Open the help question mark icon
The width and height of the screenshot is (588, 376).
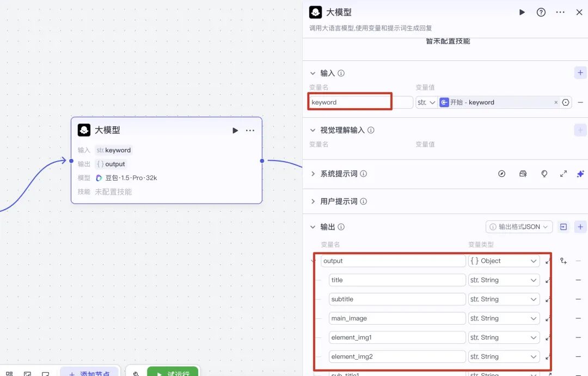click(x=541, y=12)
